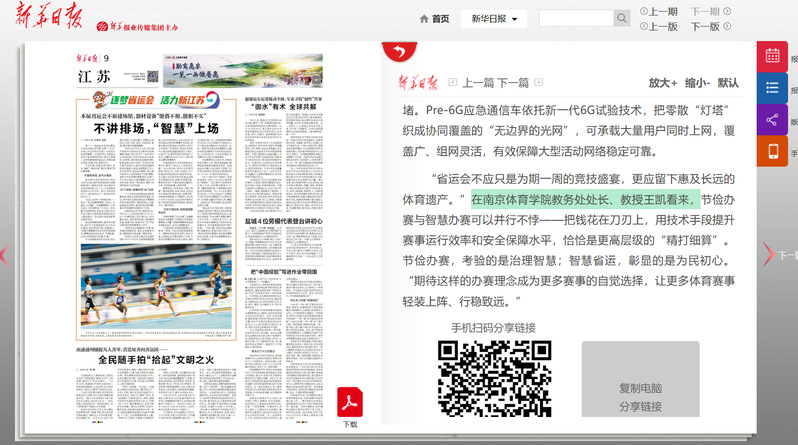Open the article "御水"有术 全球共解
The height and width of the screenshot is (445, 798).
click(x=285, y=107)
